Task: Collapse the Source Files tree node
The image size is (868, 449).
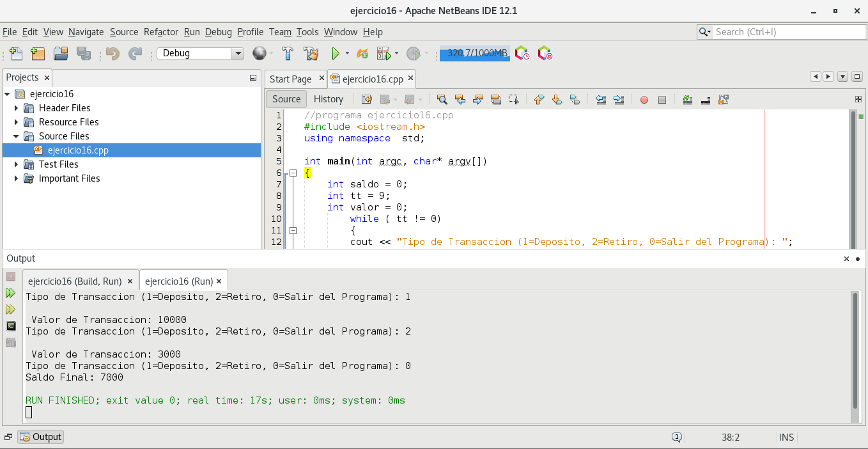Action: 17,136
